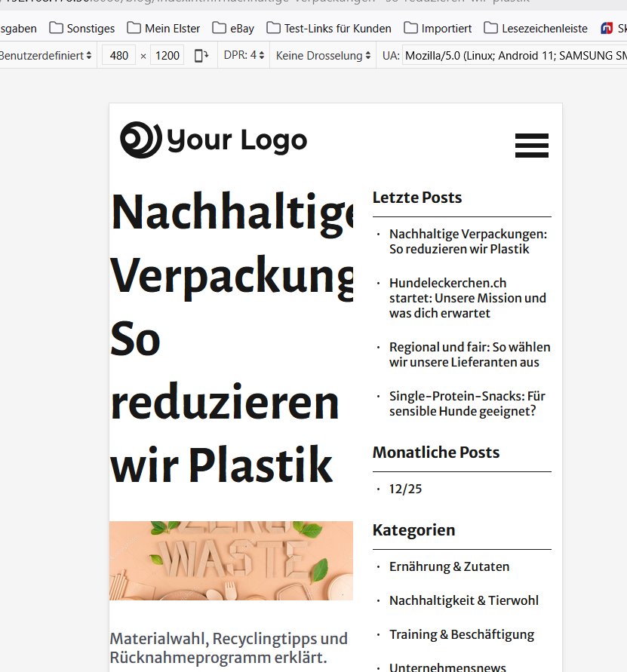
Task: Expand the Benutzerdefiniert device dropdown
Action: pos(44,56)
